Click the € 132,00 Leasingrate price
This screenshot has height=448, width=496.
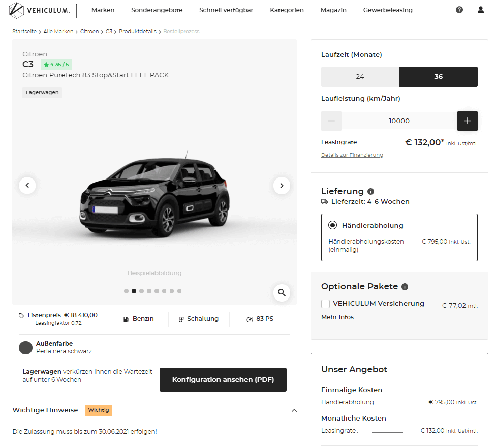[x=424, y=142]
